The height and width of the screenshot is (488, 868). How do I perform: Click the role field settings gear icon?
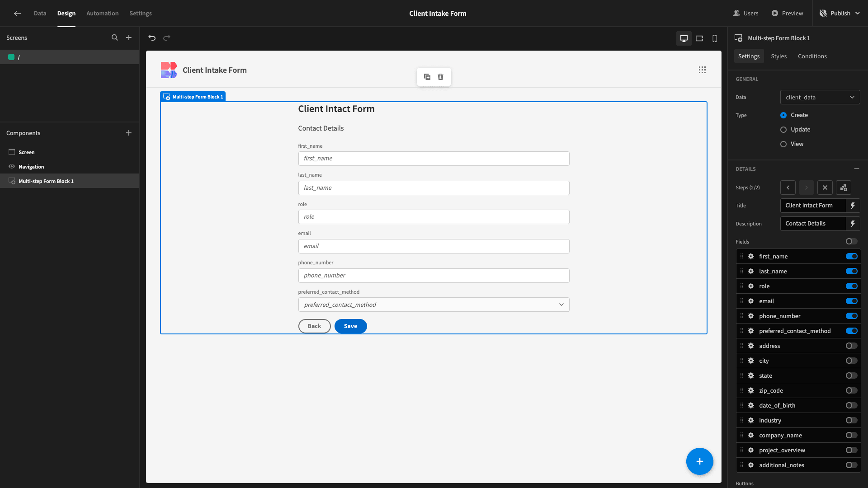pyautogui.click(x=750, y=286)
